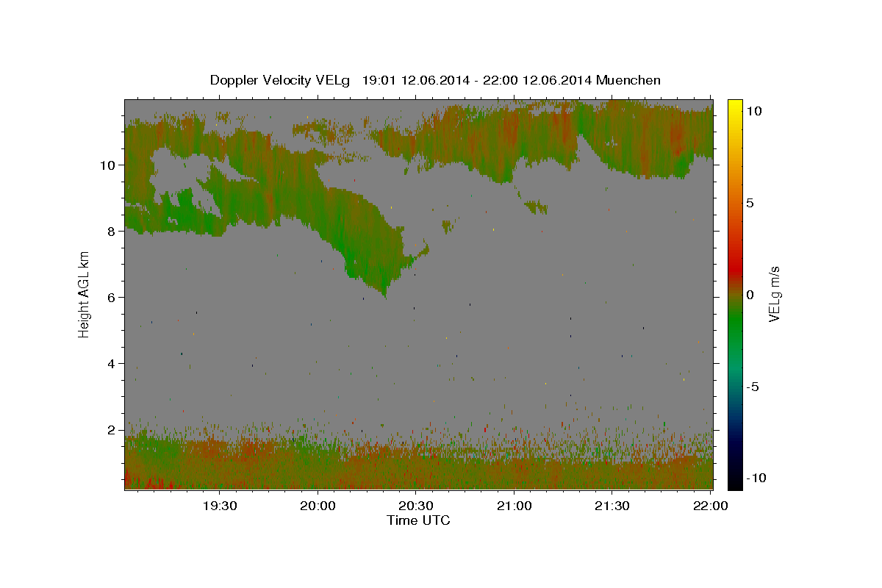Click the colorbar value label 10
Image resolution: width=882 pixels, height=588 pixels.
pos(753,111)
